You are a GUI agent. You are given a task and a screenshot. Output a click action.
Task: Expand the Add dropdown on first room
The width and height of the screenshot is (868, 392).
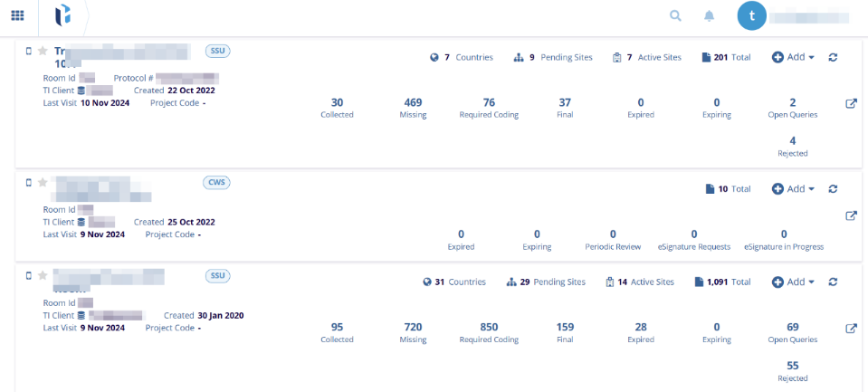(x=794, y=57)
